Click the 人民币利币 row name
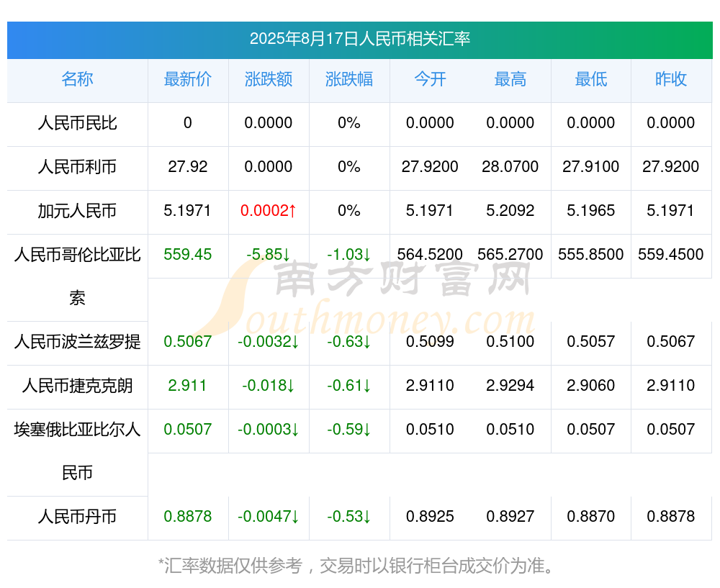The width and height of the screenshot is (720, 588). click(77, 167)
